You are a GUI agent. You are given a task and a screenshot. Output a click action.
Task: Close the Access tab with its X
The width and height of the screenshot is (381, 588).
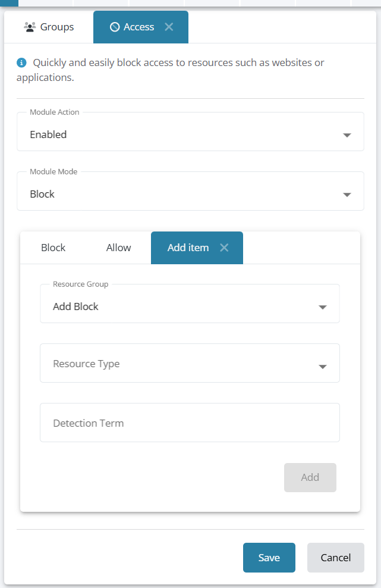coord(169,27)
